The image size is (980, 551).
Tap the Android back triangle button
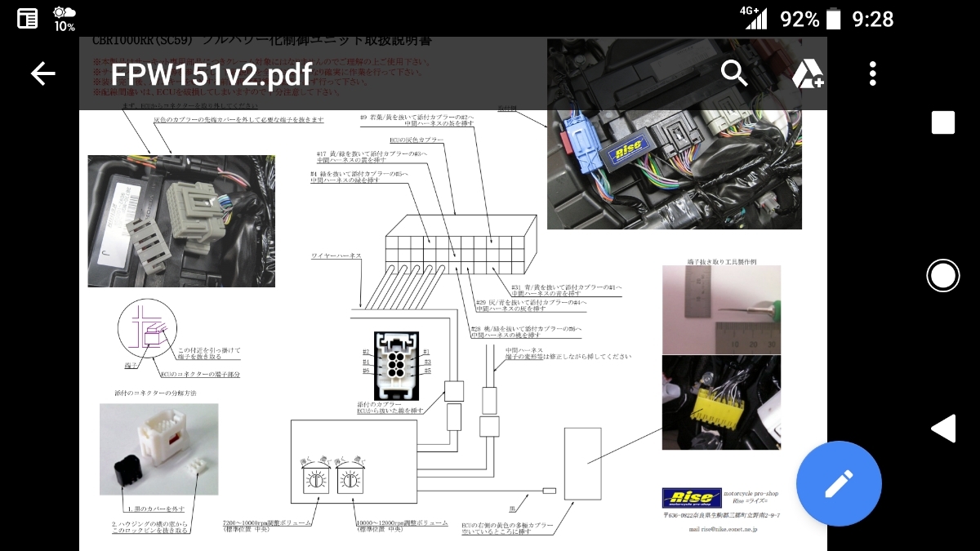coord(943,429)
